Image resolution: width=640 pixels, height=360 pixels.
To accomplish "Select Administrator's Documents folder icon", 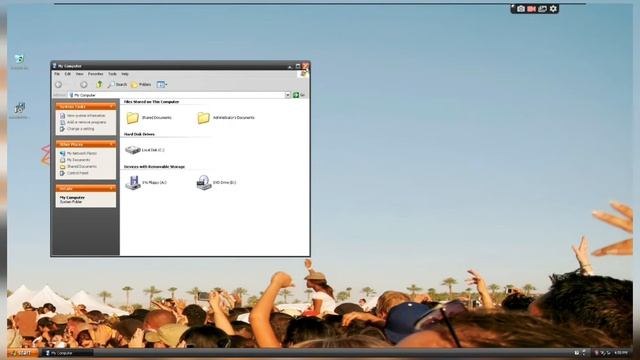I will pos(203,118).
